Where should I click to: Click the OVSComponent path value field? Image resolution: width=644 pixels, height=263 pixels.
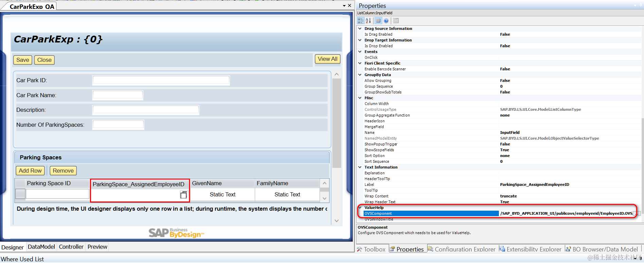[566, 213]
